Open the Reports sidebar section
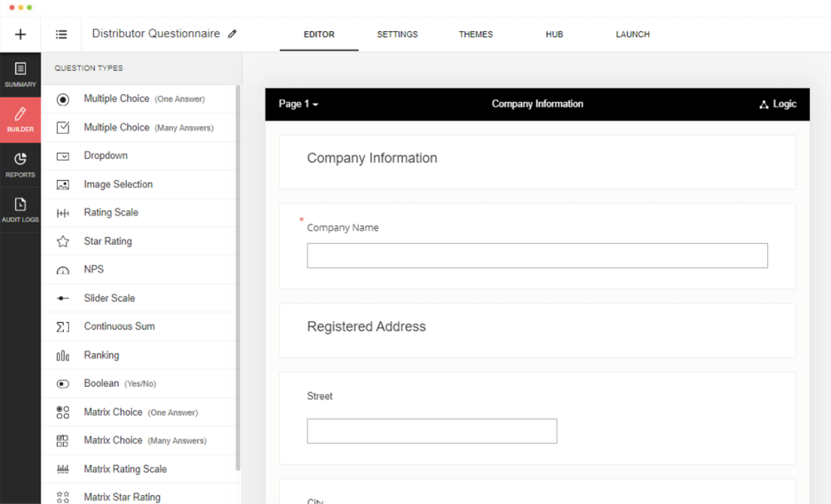Screen dimensions: 831x504 20,165
